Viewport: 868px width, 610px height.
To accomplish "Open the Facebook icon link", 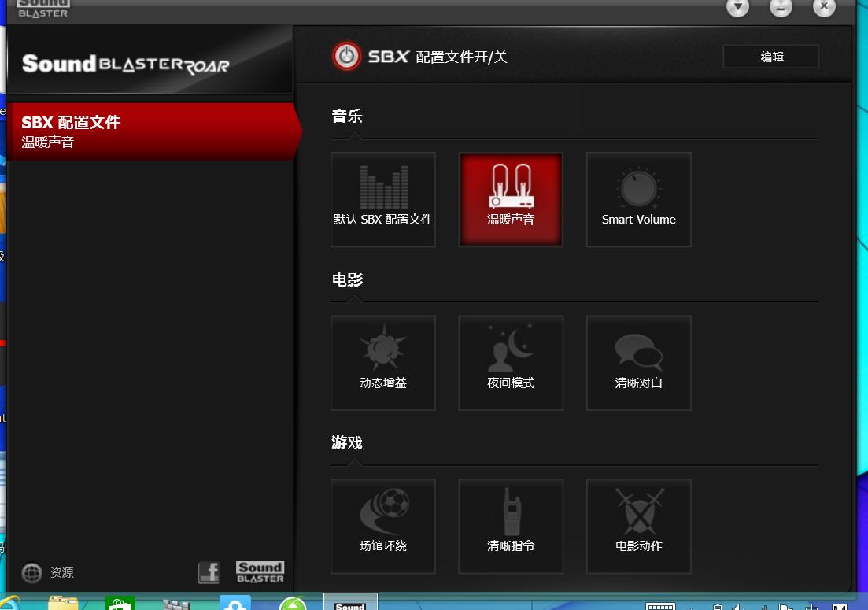I will (x=209, y=572).
